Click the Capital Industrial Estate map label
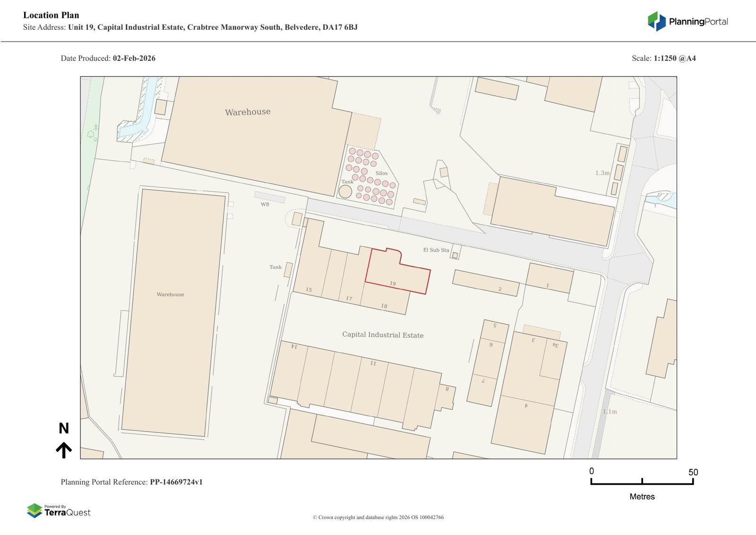 pyautogui.click(x=383, y=335)
